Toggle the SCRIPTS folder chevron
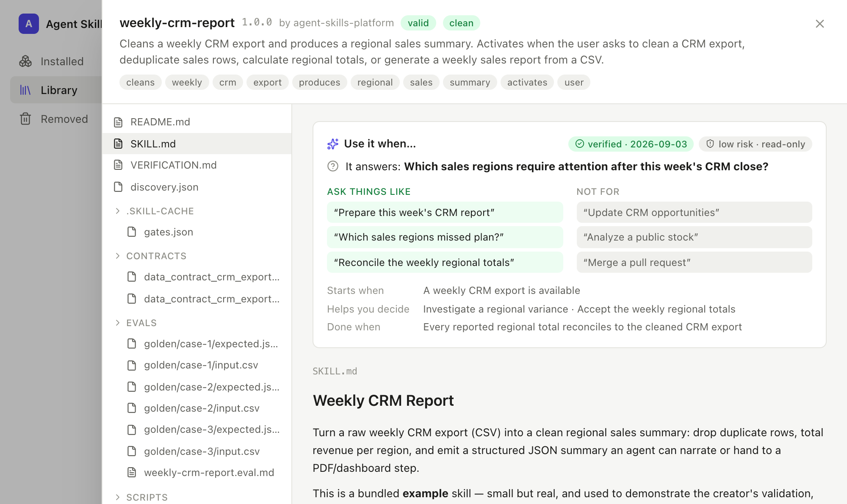847x504 pixels. pyautogui.click(x=118, y=497)
